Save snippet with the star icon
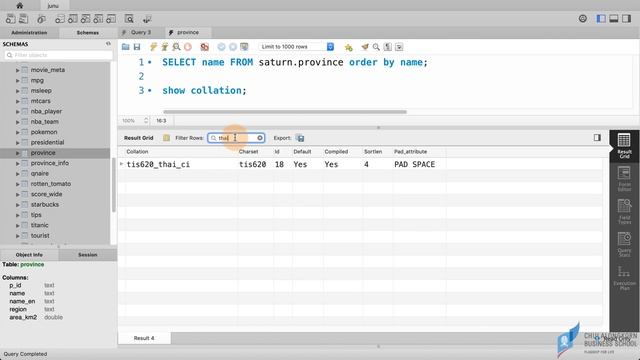The width and height of the screenshot is (640, 360). (348, 47)
